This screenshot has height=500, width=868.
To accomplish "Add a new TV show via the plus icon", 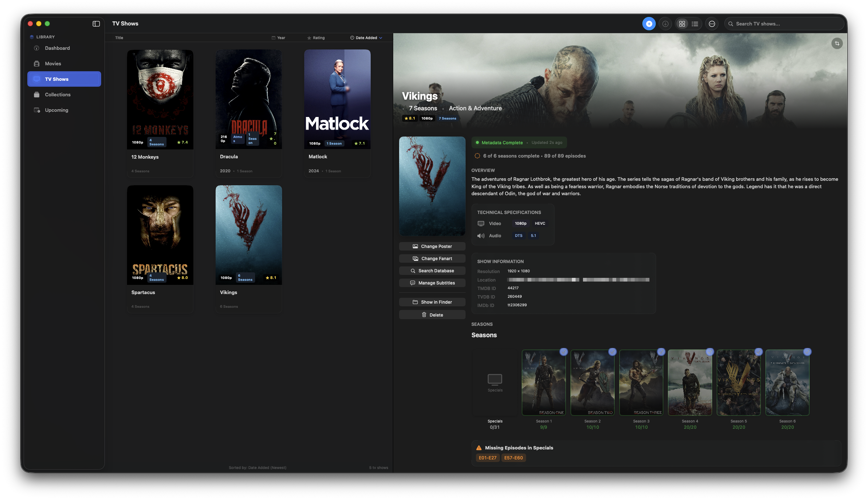I will 649,23.
